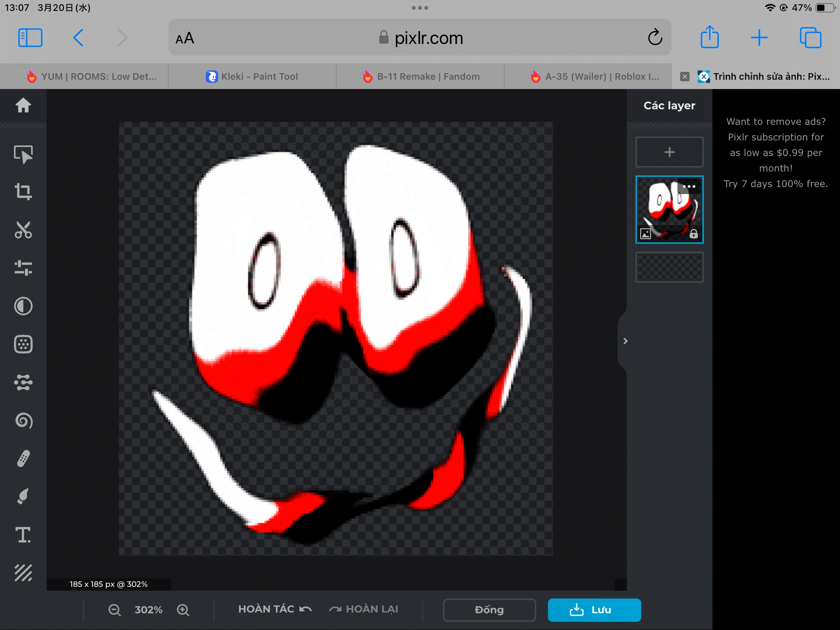
Task: Open the Liquify swirl tool
Action: tap(23, 420)
